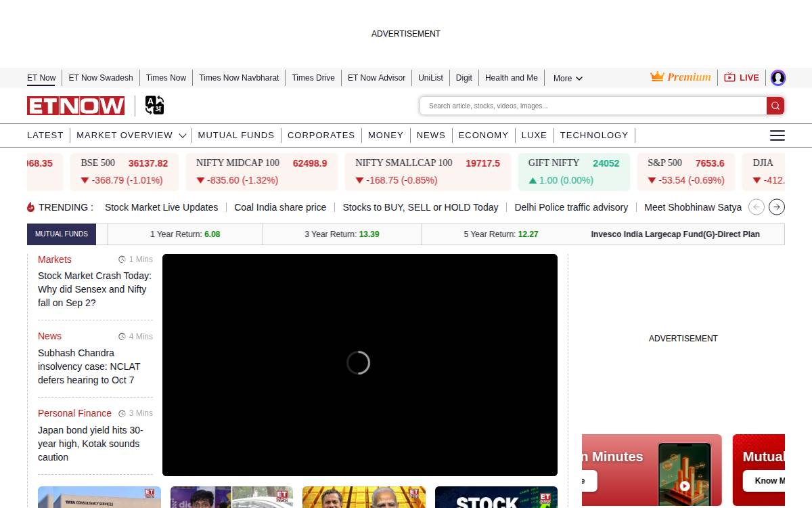Screen dimensions: 812x508
Task: Open Meet Shobhinaw Satya trend
Action: (x=693, y=207)
